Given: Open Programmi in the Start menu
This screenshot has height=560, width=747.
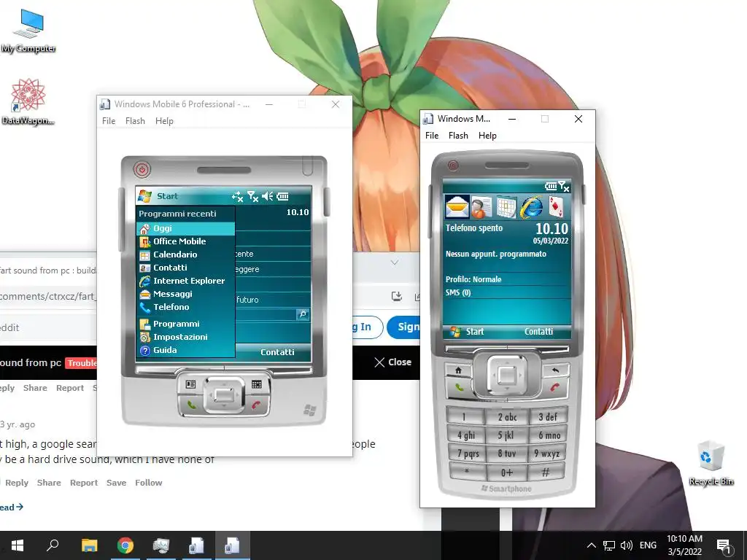Looking at the screenshot, I should tap(185, 324).
